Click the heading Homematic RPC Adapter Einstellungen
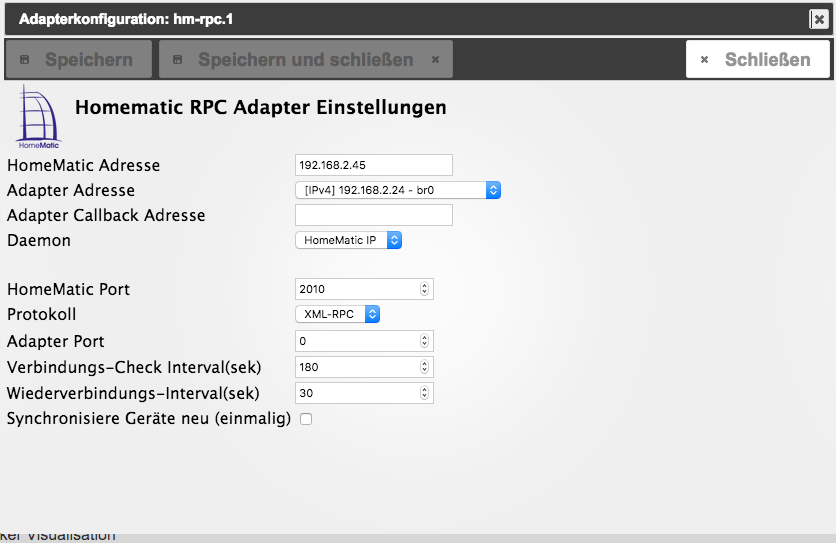Viewport: 836px width, 543px height. point(261,107)
